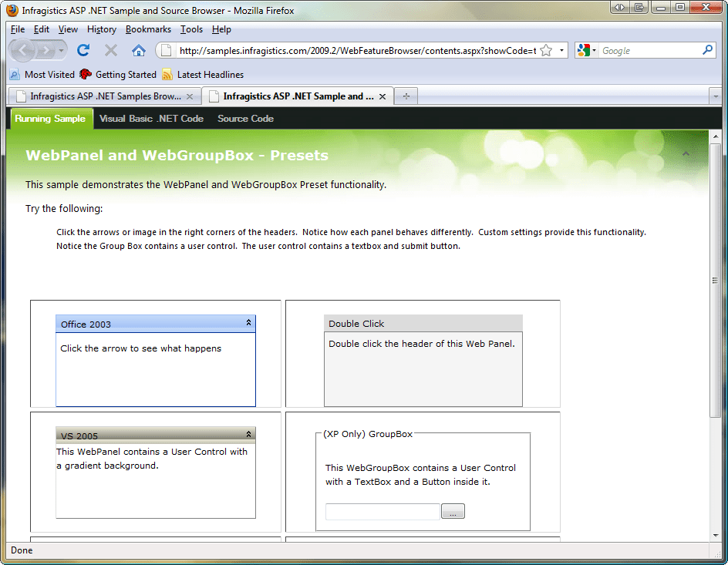
Task: Click the GroupBox submit '...' button
Action: (x=453, y=511)
